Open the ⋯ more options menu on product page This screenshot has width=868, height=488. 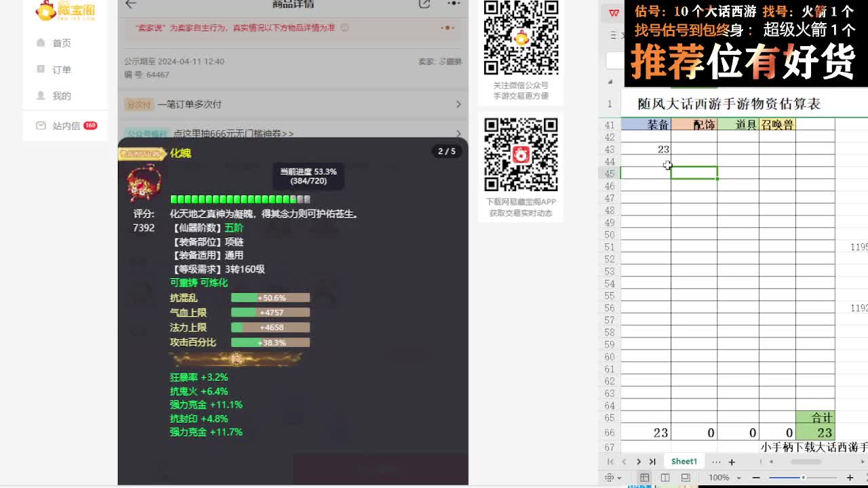click(x=454, y=4)
